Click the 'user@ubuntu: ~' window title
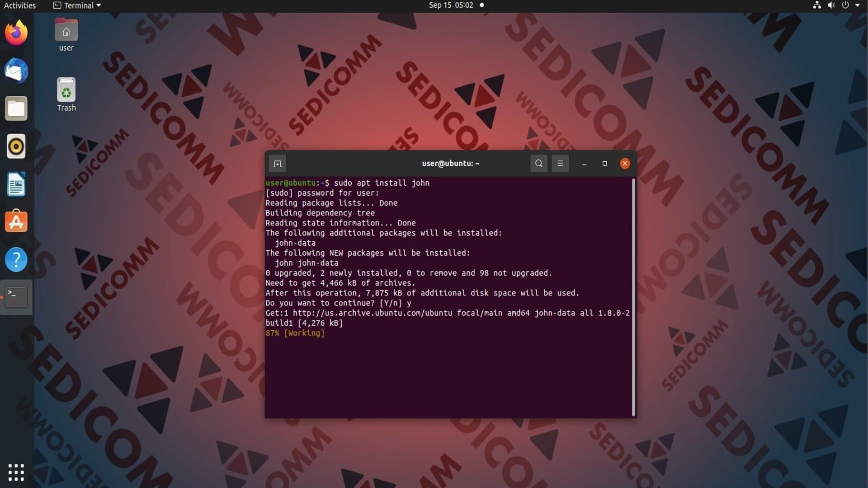Image resolution: width=868 pixels, height=488 pixels. tap(451, 164)
